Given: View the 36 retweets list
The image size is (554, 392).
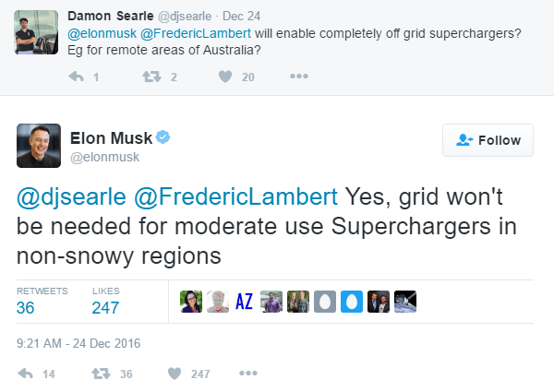Looking at the screenshot, I should 26,307.
